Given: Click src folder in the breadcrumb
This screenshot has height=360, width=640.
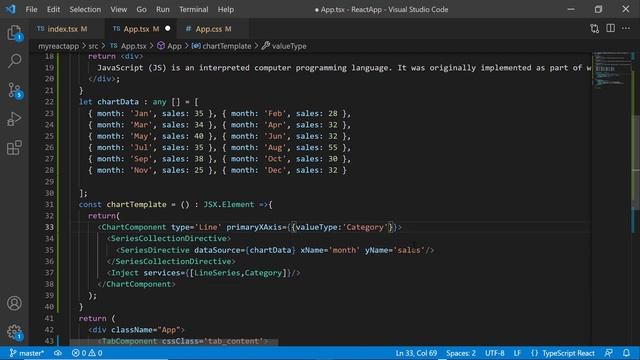Looking at the screenshot, I should tap(93, 46).
